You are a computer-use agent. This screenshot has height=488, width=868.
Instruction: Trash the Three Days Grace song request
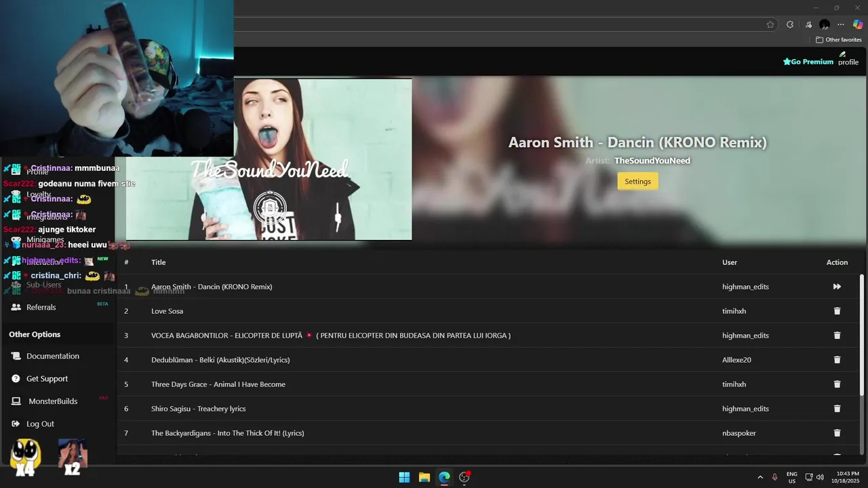[837, 384]
